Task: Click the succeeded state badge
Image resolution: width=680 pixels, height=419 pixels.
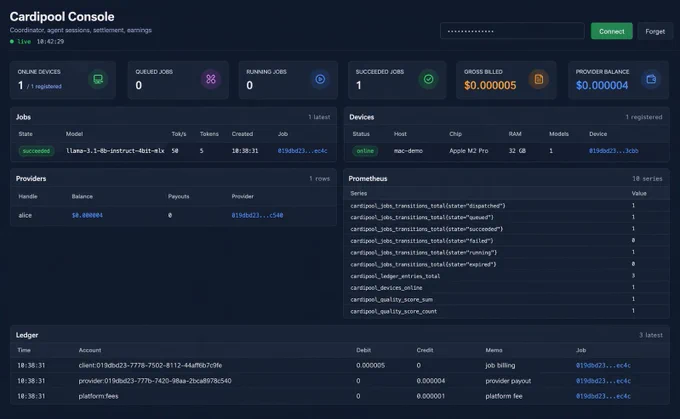Action: click(36, 151)
